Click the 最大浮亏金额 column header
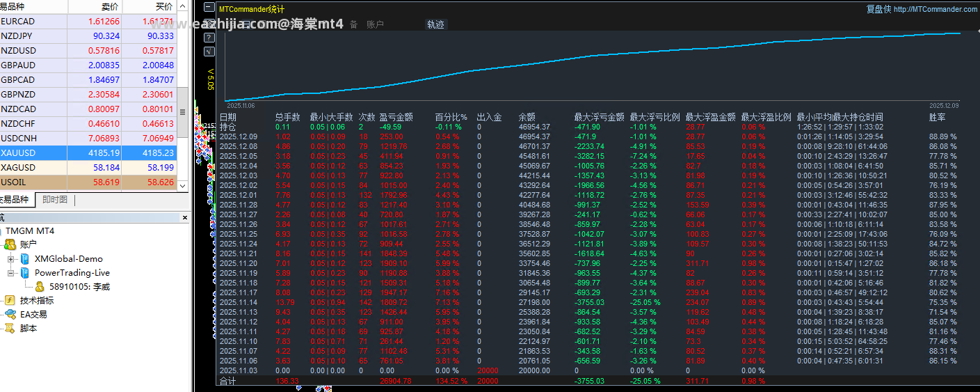This screenshot has height=392, width=980. (600, 117)
